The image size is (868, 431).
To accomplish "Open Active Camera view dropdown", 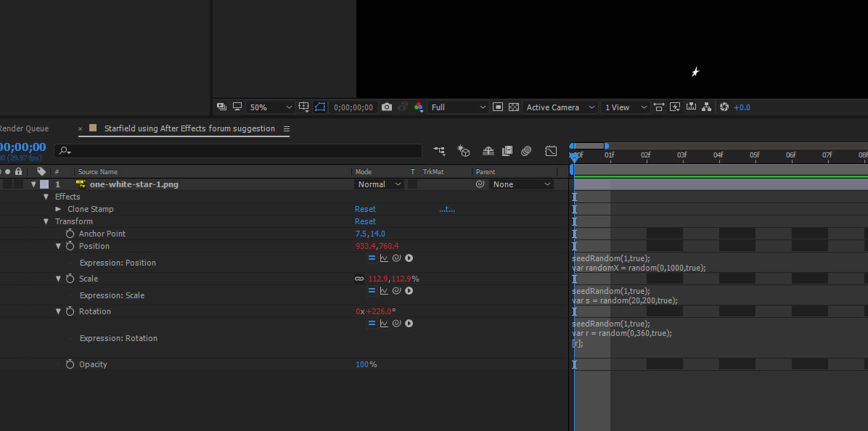I will pyautogui.click(x=560, y=107).
